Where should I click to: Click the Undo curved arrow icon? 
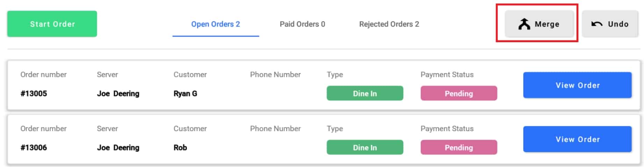click(x=597, y=24)
